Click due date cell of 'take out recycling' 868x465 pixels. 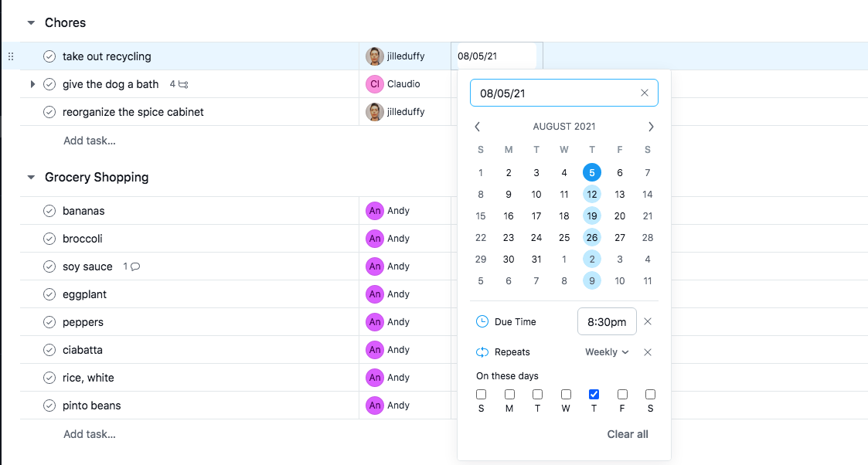496,56
